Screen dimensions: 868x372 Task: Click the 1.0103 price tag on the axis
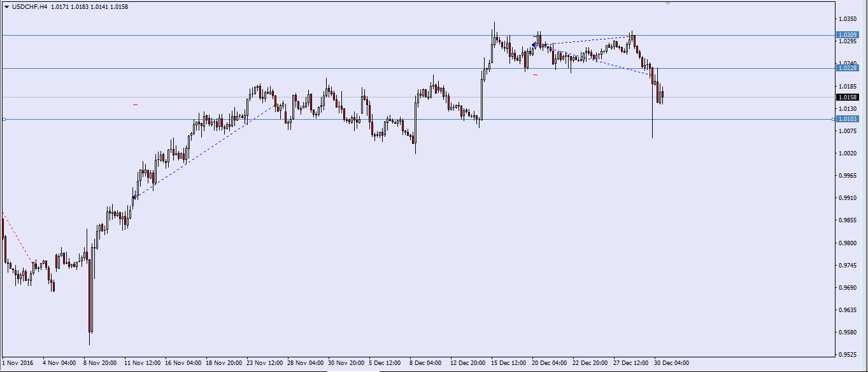pos(848,119)
